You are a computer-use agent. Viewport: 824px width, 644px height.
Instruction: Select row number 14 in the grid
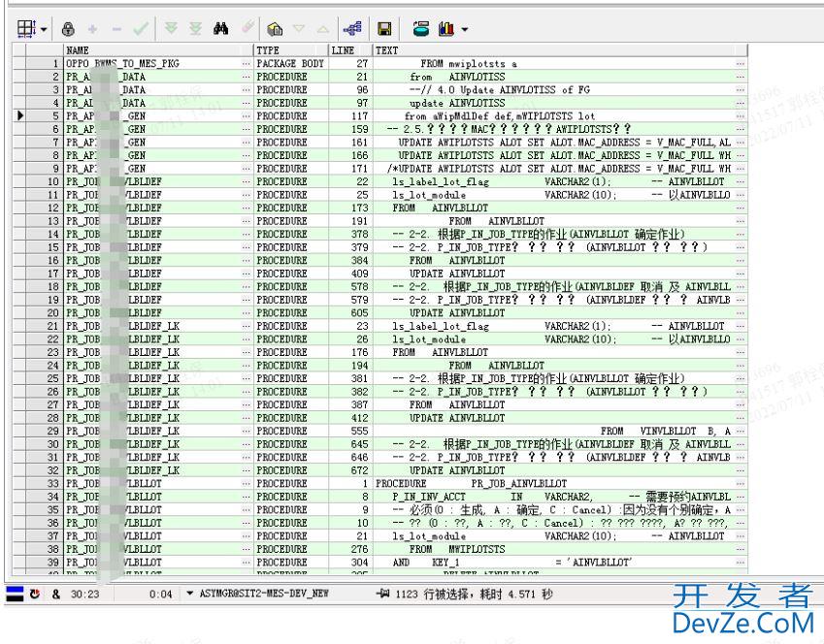[45, 235]
